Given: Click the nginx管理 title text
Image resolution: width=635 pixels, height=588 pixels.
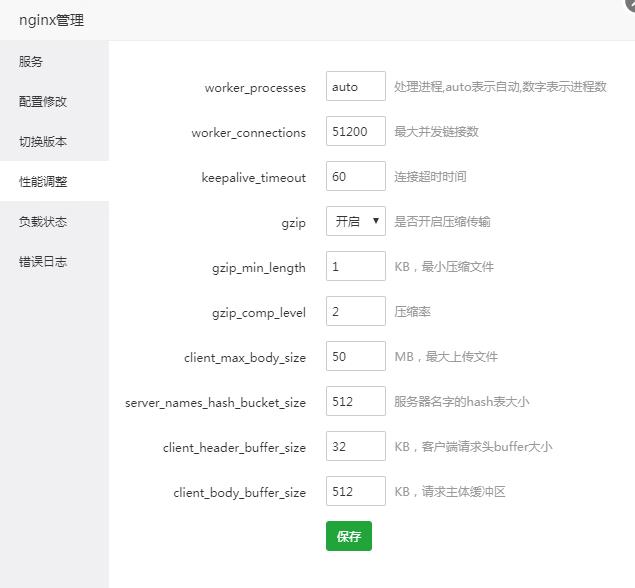Looking at the screenshot, I should click(x=51, y=20).
